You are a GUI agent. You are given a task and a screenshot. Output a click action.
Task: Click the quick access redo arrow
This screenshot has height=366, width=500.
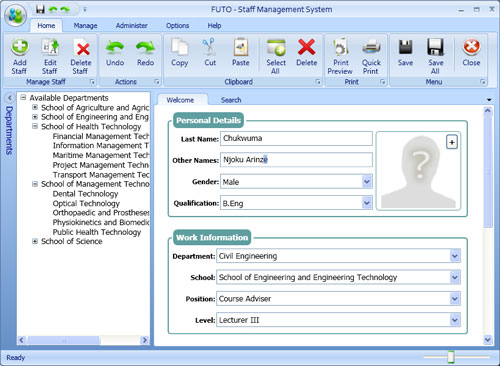[x=65, y=9]
